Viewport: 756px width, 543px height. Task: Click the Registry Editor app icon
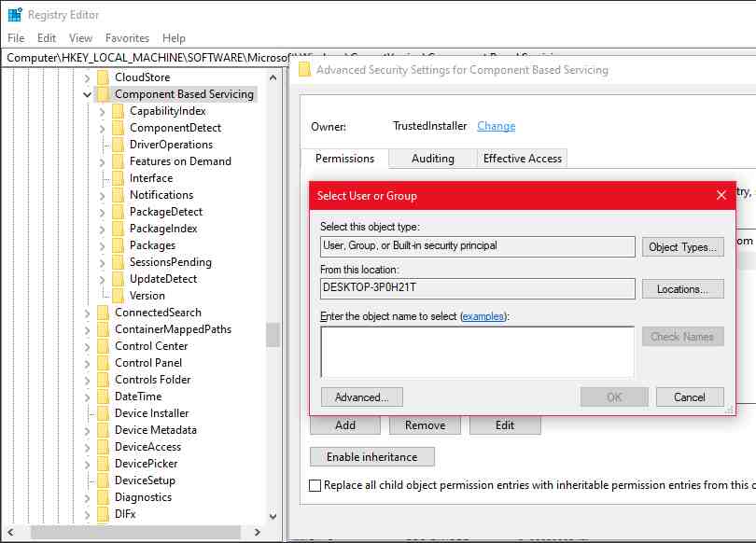click(x=15, y=14)
